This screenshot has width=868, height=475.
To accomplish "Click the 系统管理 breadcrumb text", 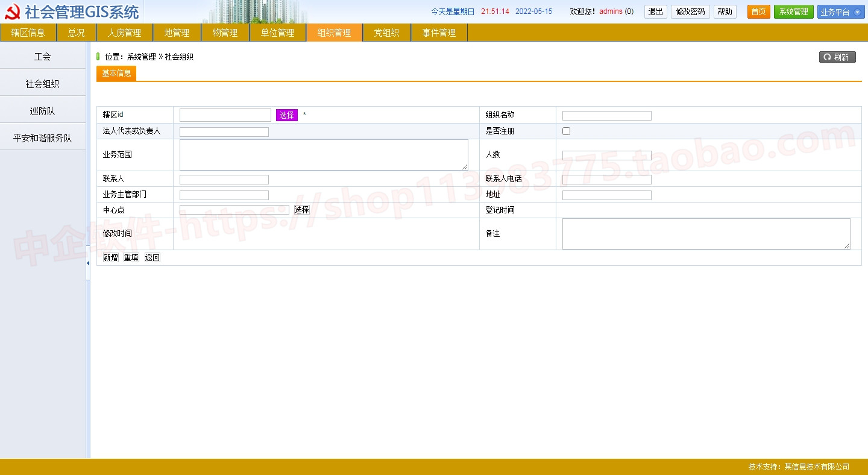I will (x=141, y=57).
